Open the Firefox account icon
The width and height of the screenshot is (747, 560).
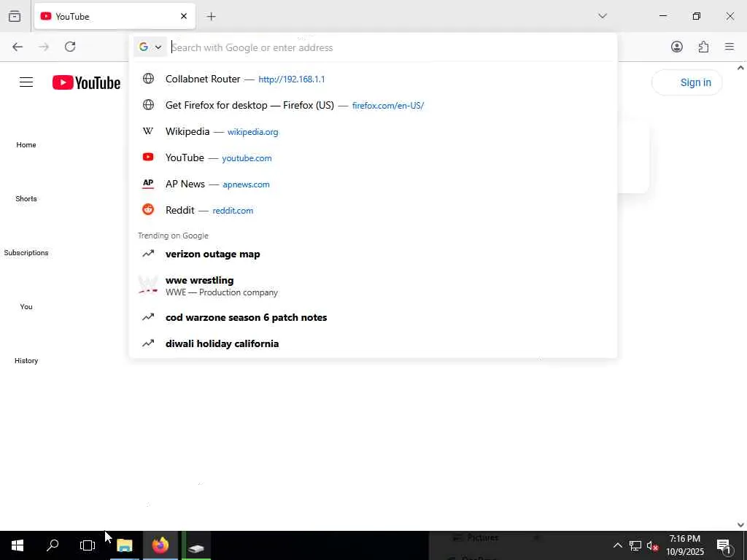(x=676, y=47)
